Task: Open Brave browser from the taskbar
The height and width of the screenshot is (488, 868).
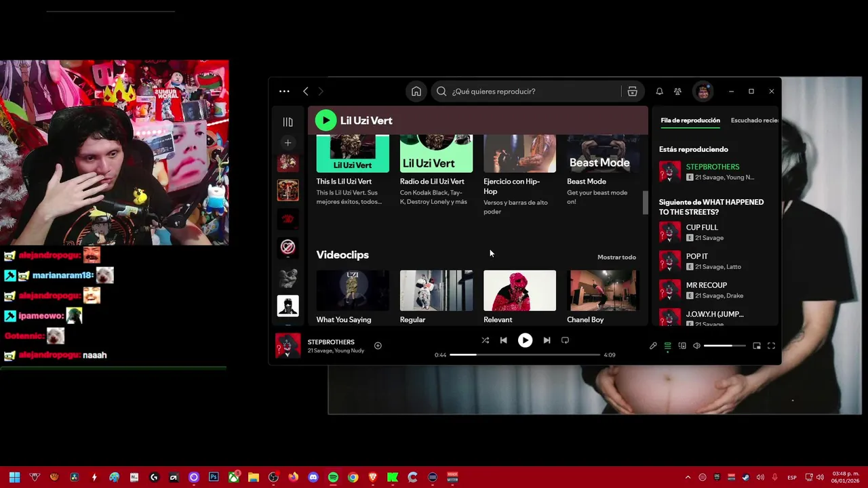Action: (x=372, y=477)
